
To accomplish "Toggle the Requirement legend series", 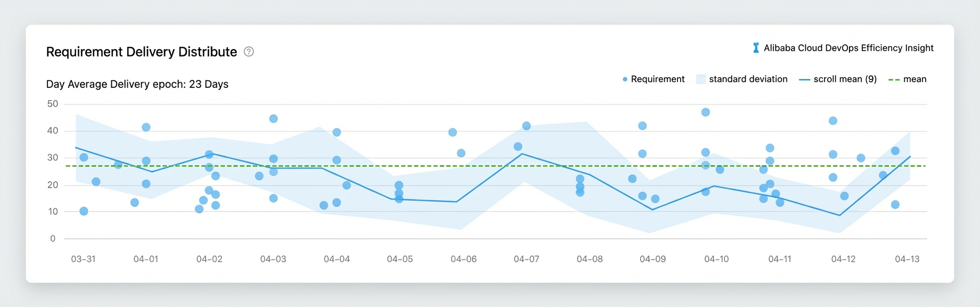I will pos(654,79).
